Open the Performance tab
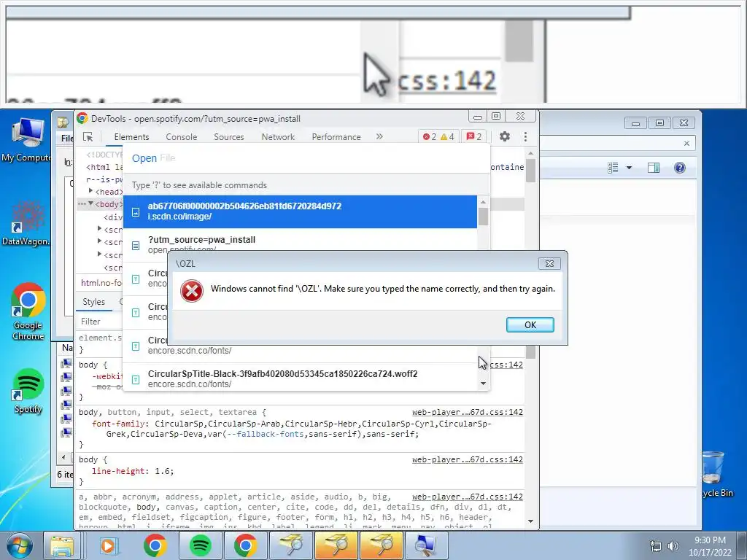 click(x=336, y=136)
